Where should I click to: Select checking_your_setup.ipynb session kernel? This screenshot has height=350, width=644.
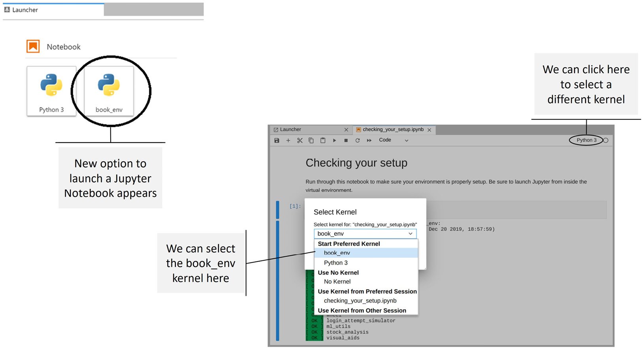point(366,301)
